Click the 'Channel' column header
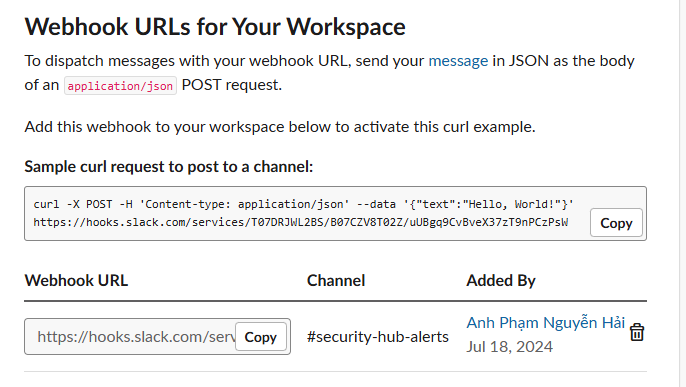This screenshot has width=686, height=387. [x=336, y=280]
